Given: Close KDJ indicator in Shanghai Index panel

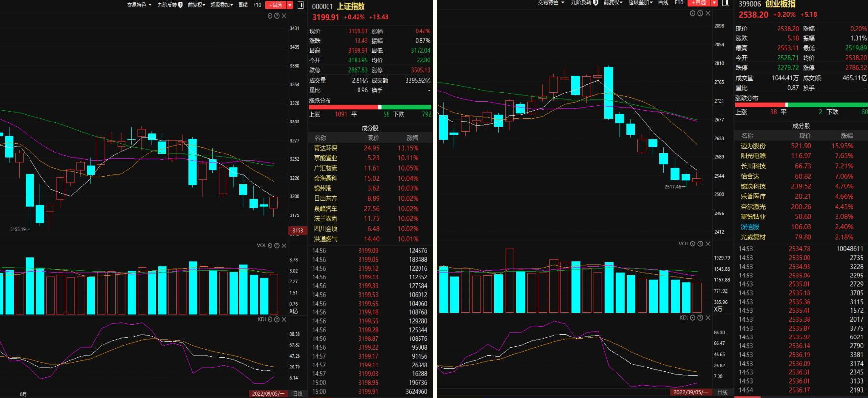Looking at the screenshot, I should coord(284,319).
